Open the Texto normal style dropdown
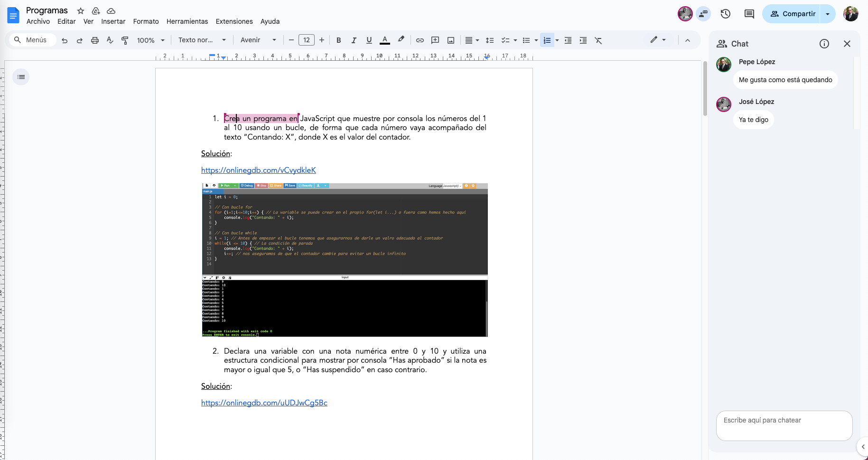This screenshot has width=868, height=460. pos(202,40)
